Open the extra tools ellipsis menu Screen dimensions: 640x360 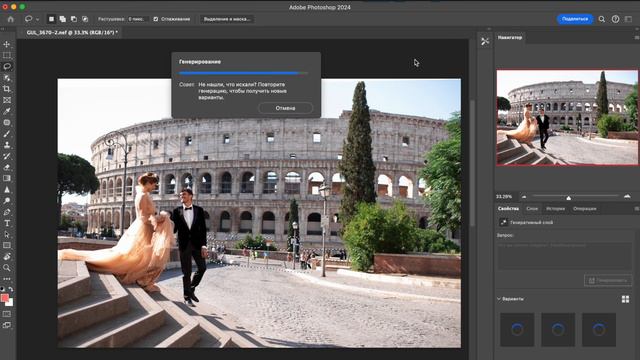pos(7,279)
